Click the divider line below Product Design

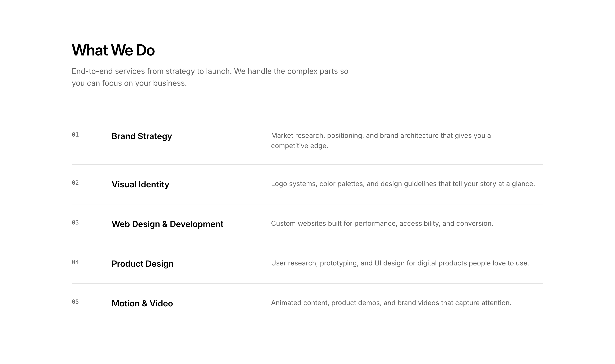click(x=307, y=284)
